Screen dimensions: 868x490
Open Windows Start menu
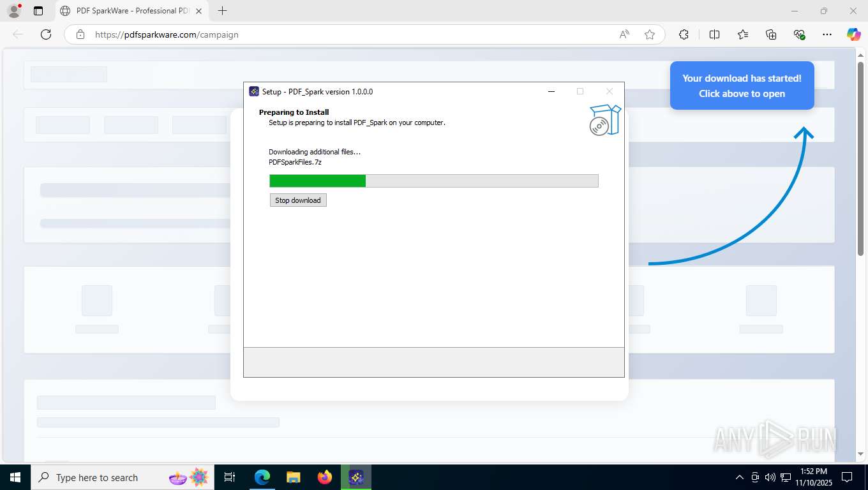click(x=15, y=477)
